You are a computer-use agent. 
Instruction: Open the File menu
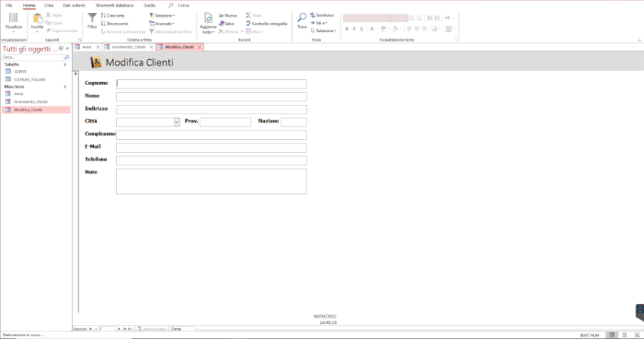9,6
